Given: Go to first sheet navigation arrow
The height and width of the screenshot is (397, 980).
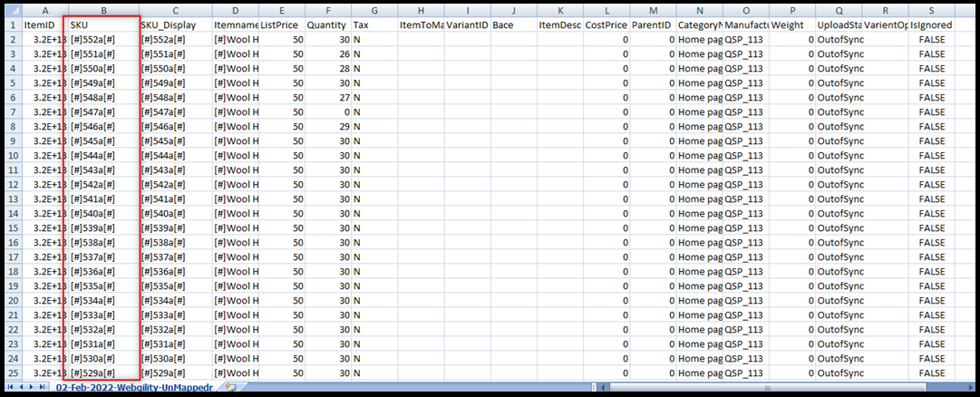Looking at the screenshot, I should click(x=12, y=387).
